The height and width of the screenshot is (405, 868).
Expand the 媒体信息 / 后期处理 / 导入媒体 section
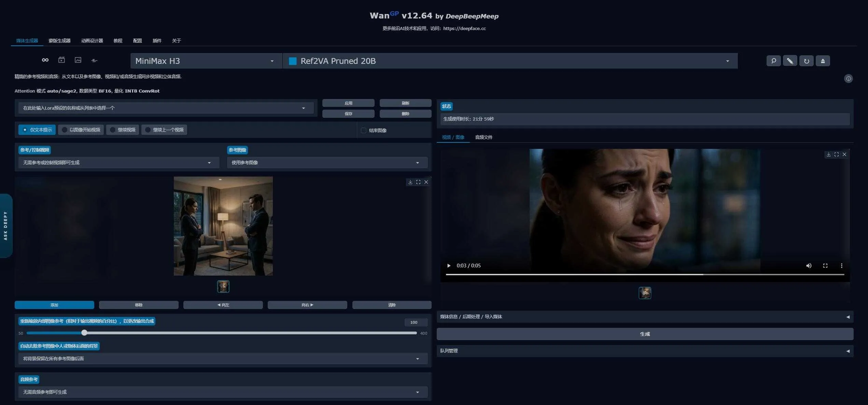645,317
